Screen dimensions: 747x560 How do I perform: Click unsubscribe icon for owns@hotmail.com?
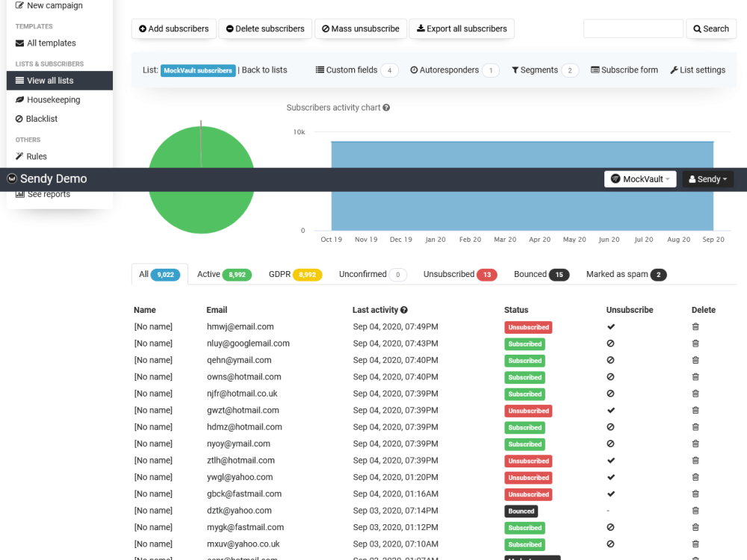pos(611,376)
